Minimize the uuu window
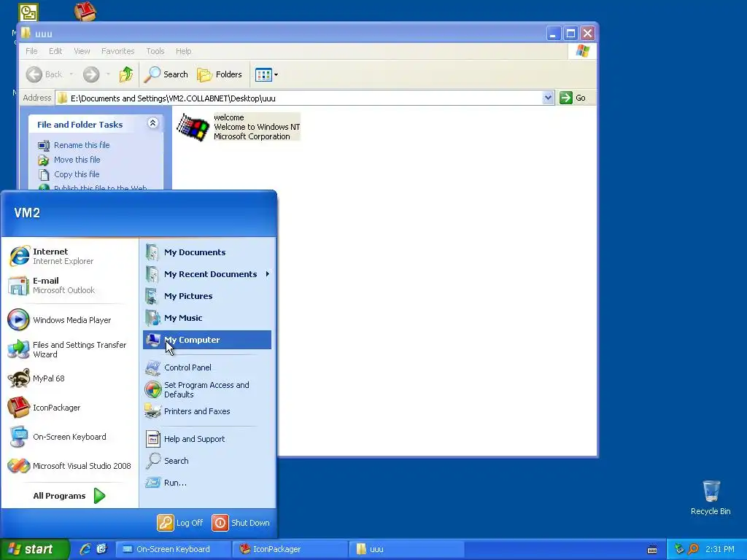The height and width of the screenshot is (560, 747). [x=553, y=34]
